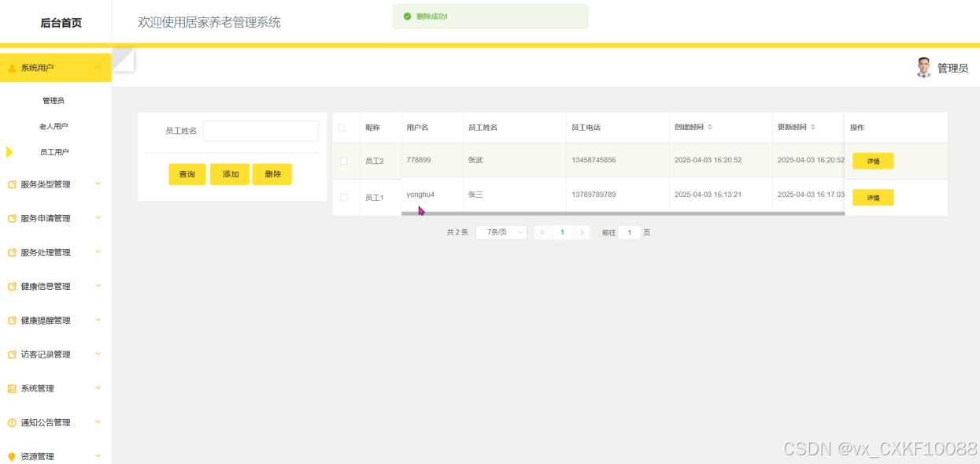Click the 资源管理 lightbulb icon

click(x=12, y=456)
